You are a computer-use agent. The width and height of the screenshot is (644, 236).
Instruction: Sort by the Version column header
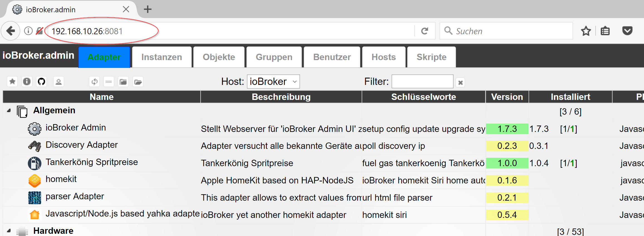(x=507, y=97)
